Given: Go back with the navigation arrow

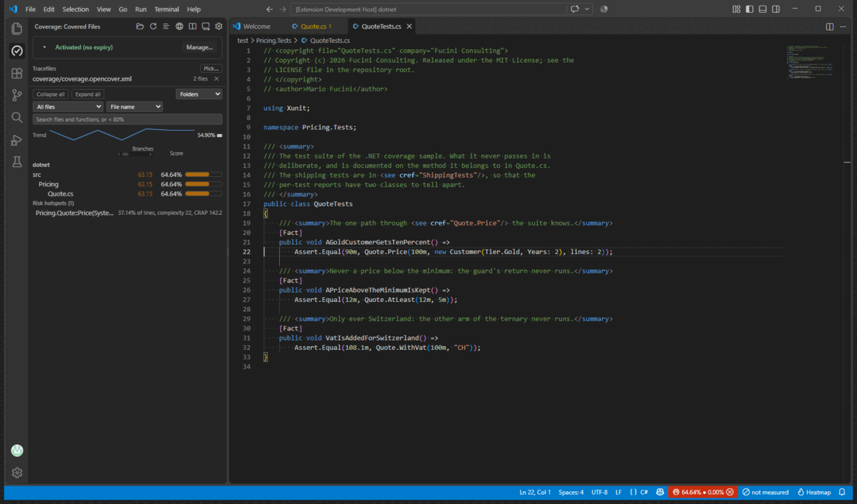Looking at the screenshot, I should [x=269, y=9].
